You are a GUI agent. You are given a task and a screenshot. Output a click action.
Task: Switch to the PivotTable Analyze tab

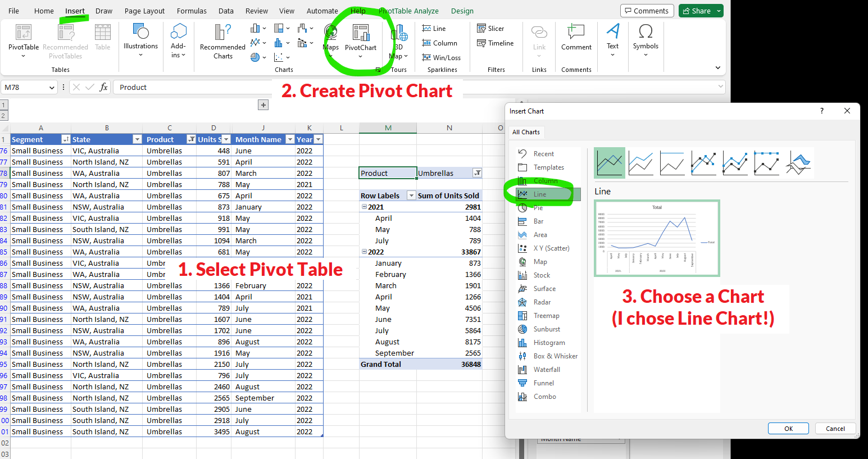click(408, 11)
